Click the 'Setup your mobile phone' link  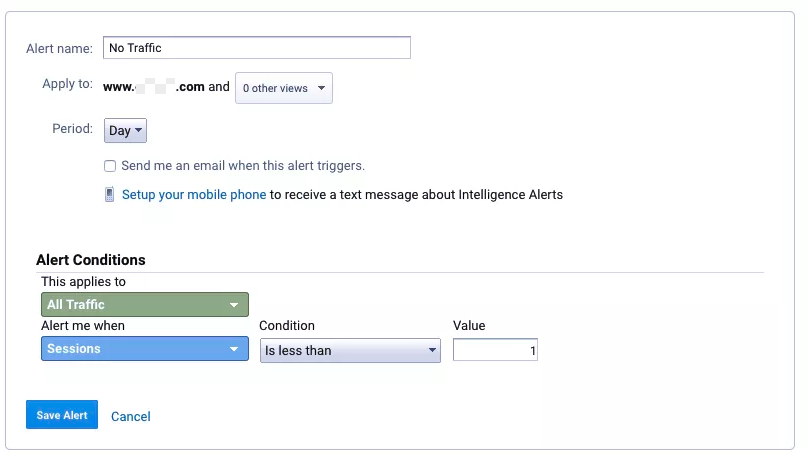194,195
